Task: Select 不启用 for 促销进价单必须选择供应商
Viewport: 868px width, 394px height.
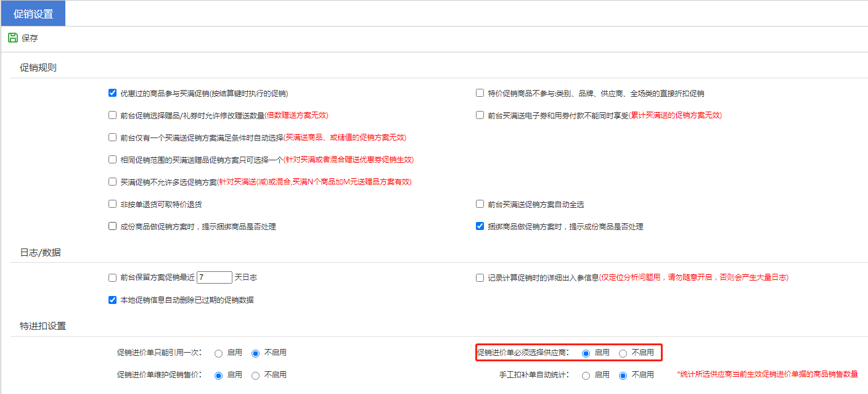Action: click(623, 353)
